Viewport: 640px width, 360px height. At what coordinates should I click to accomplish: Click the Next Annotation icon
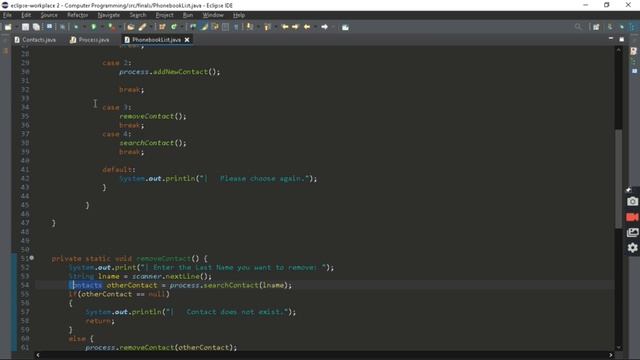tap(249, 27)
